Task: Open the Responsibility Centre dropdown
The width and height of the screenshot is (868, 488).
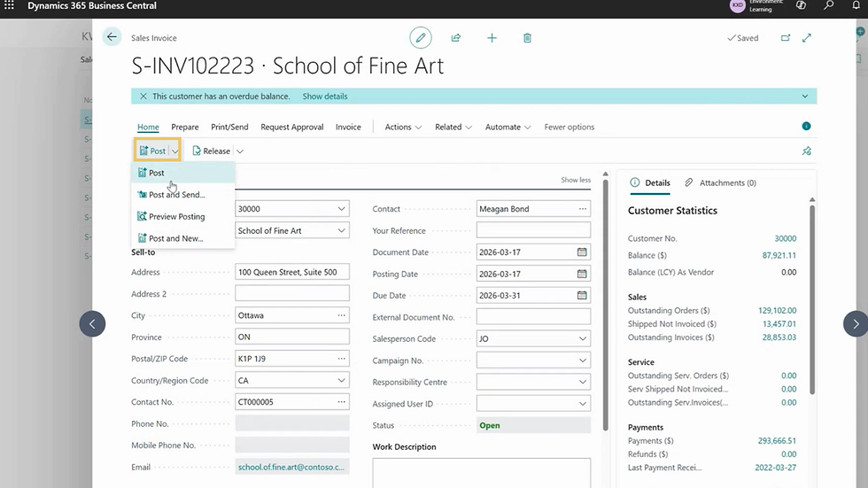Action: click(583, 382)
